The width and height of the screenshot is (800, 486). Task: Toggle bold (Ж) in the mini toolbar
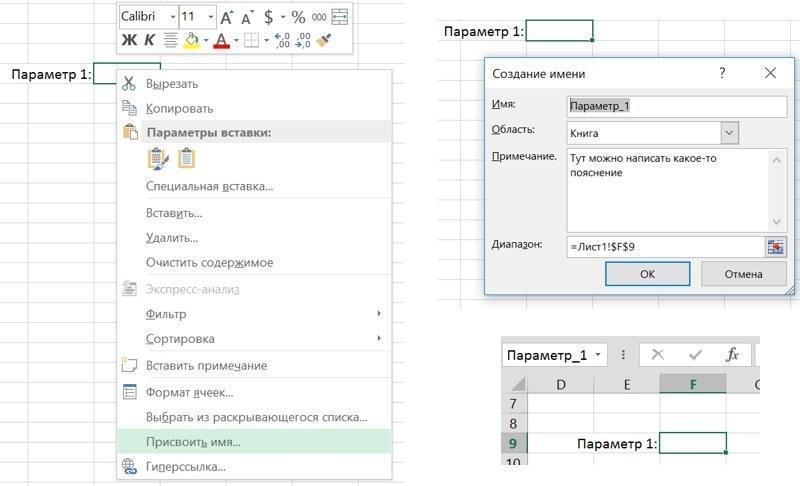[129, 40]
